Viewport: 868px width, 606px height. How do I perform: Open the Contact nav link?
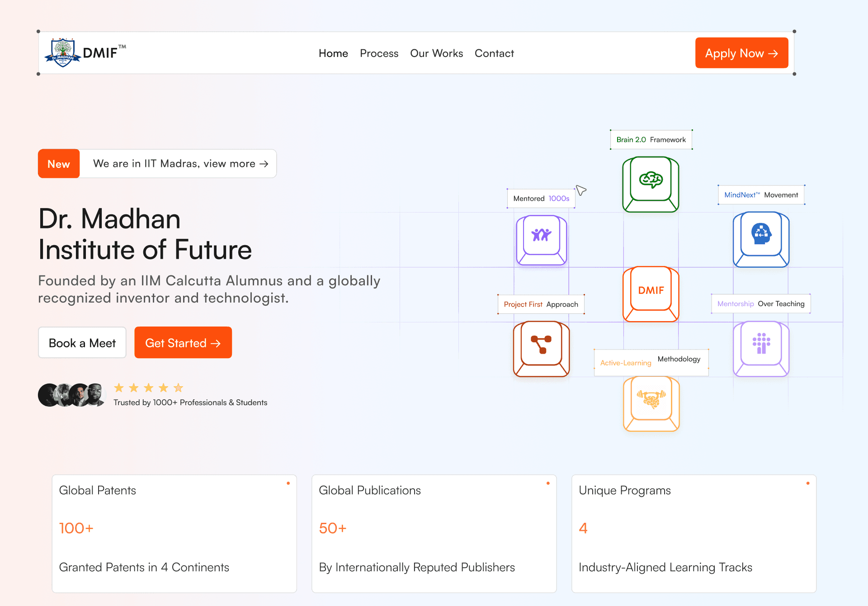[494, 53]
